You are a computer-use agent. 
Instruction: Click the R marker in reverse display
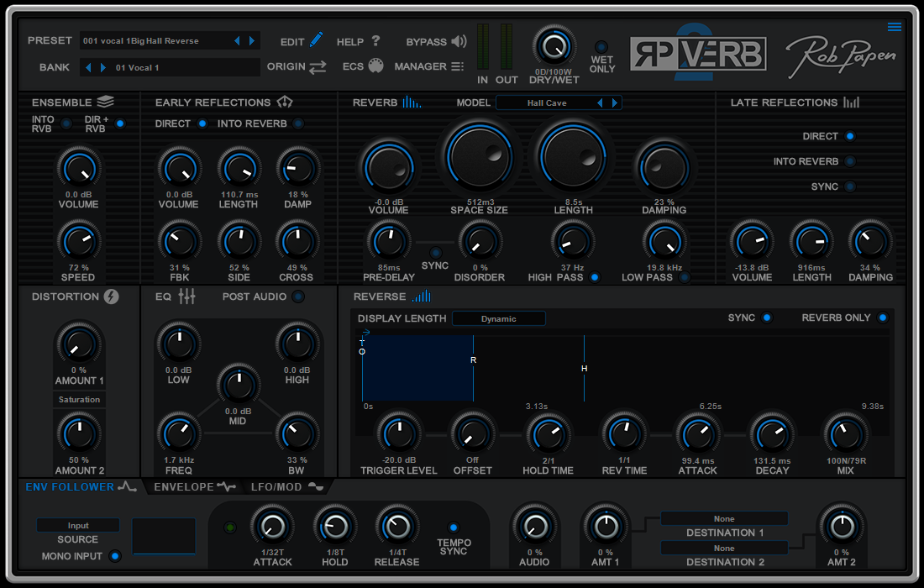[473, 360]
